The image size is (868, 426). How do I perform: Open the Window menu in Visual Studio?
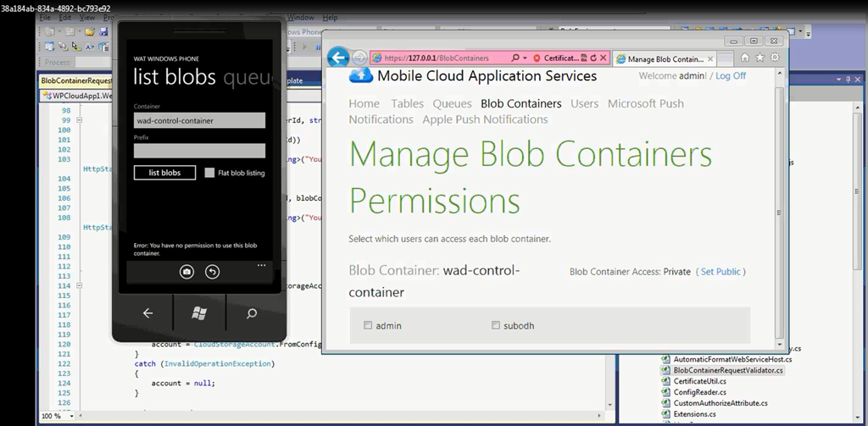[x=301, y=18]
